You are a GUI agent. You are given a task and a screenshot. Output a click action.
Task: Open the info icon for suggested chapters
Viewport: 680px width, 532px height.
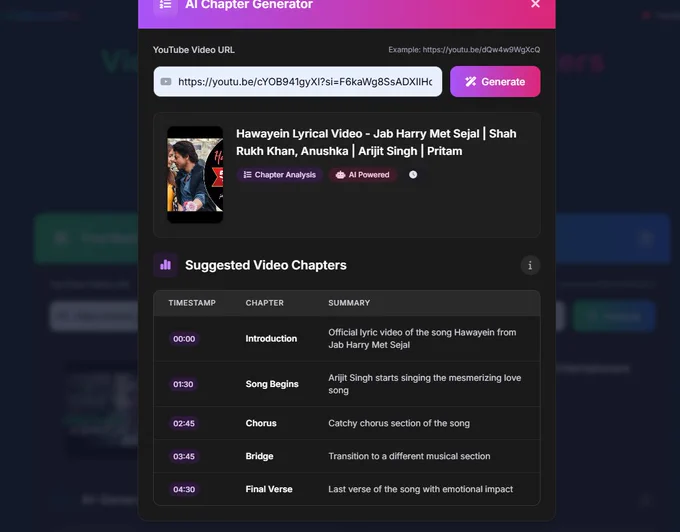[530, 265]
